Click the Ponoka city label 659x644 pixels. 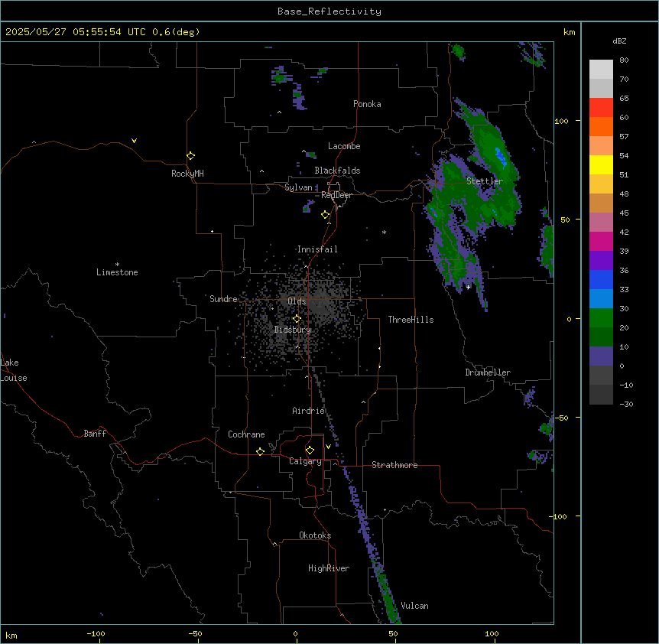367,104
